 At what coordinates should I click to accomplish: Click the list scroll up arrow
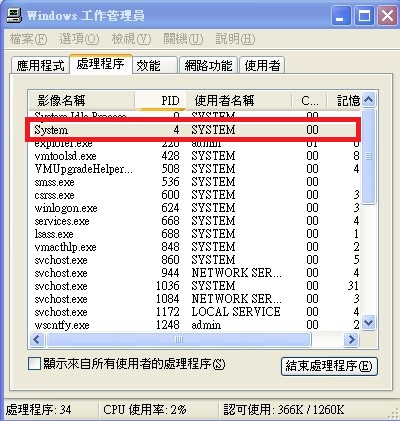point(368,99)
